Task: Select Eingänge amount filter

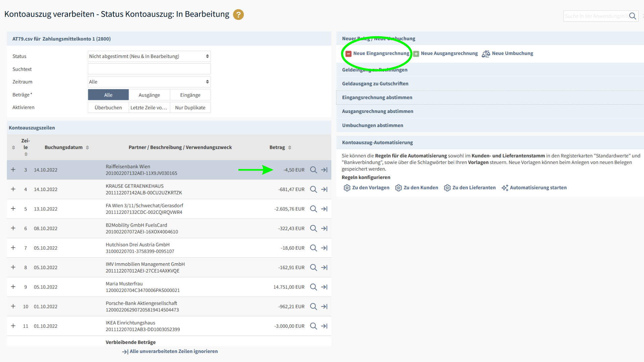Action: pos(190,95)
